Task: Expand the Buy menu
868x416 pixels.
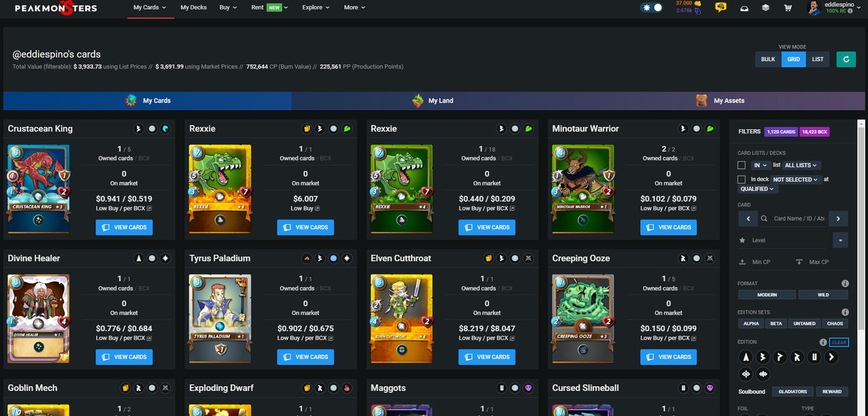Action: [229, 7]
